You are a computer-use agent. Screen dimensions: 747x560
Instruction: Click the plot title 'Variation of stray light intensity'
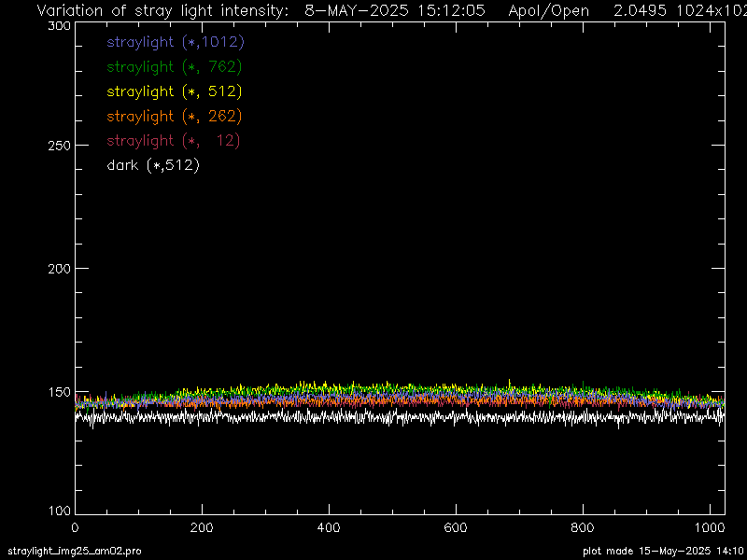162,11
